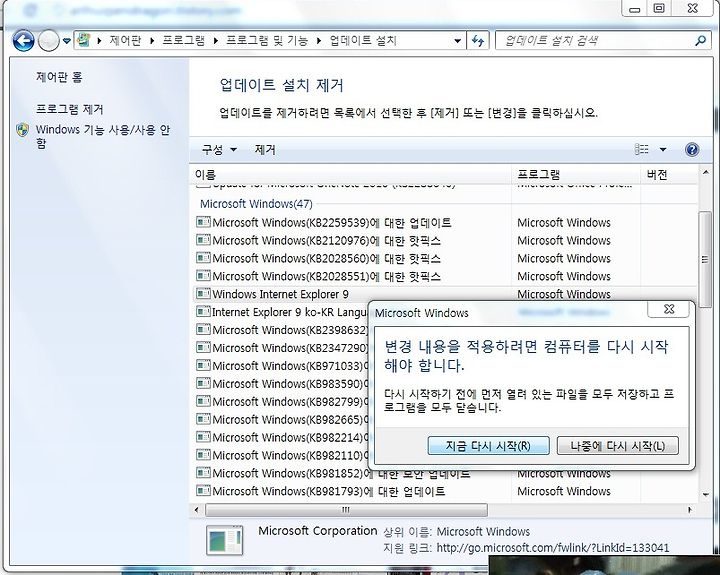720x575 pixels.
Task: Select the KB2120976 hotfix row
Action: [x=445, y=240]
